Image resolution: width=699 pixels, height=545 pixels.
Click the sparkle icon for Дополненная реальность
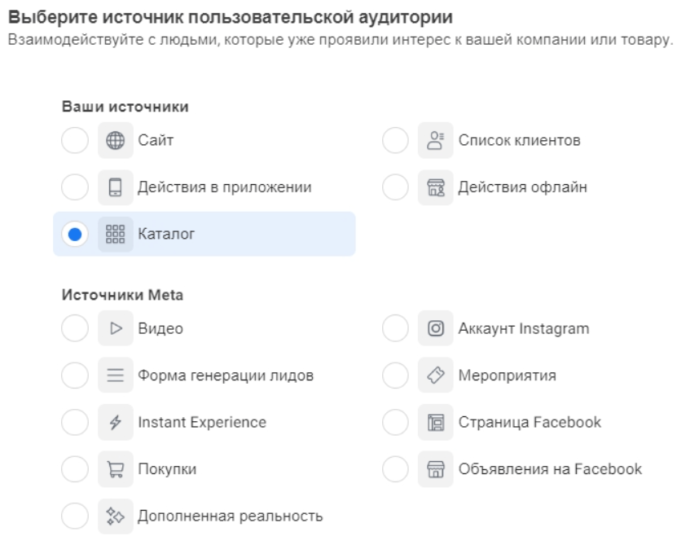pos(115,516)
